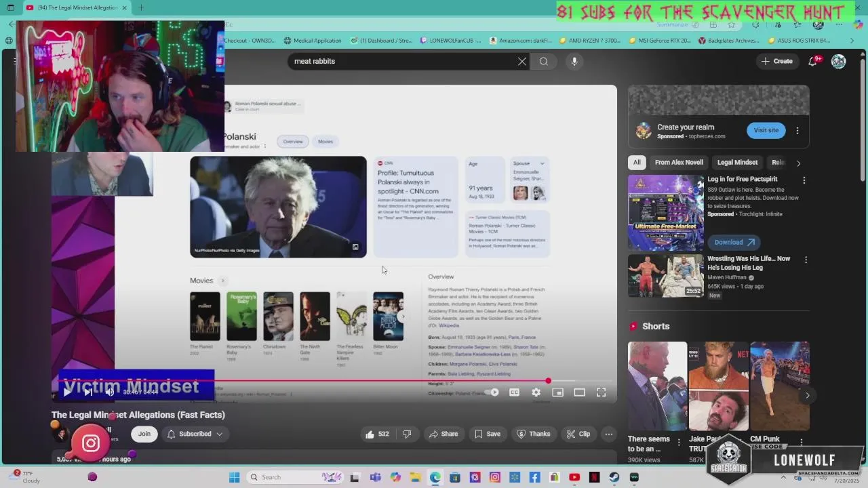This screenshot has width=868, height=488.
Task: Open menu for Wrestling Was His Life video
Action: (x=806, y=260)
